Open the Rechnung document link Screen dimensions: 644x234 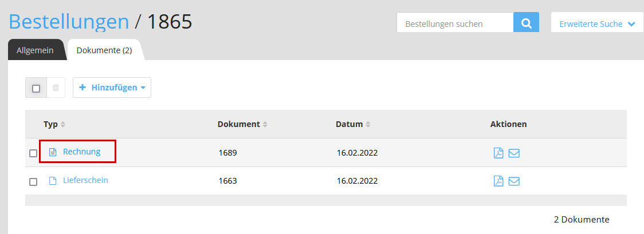pos(81,152)
